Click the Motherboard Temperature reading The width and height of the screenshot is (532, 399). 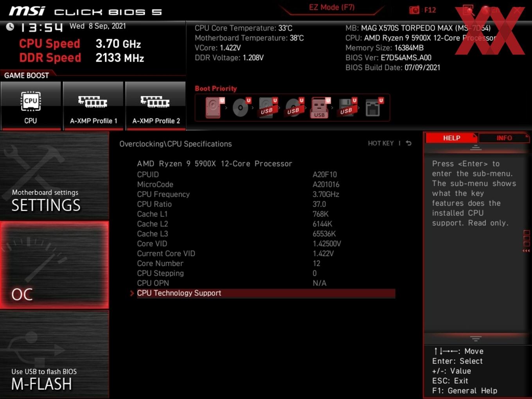point(249,38)
